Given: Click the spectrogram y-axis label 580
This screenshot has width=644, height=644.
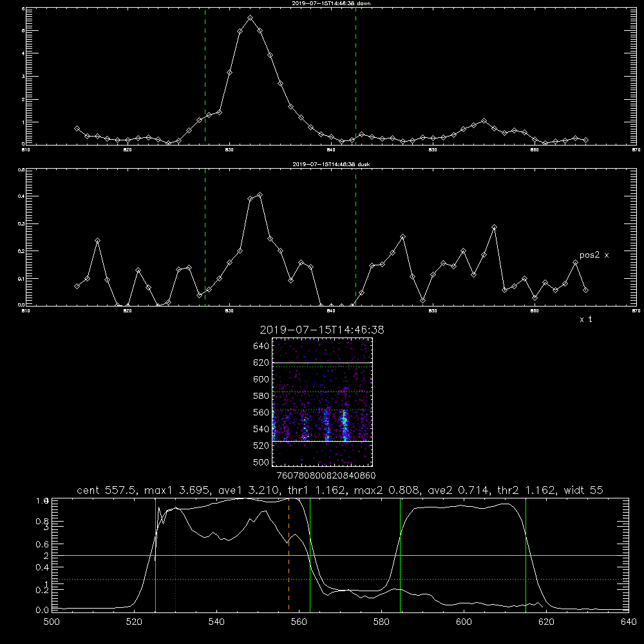Looking at the screenshot, I should point(261,396).
